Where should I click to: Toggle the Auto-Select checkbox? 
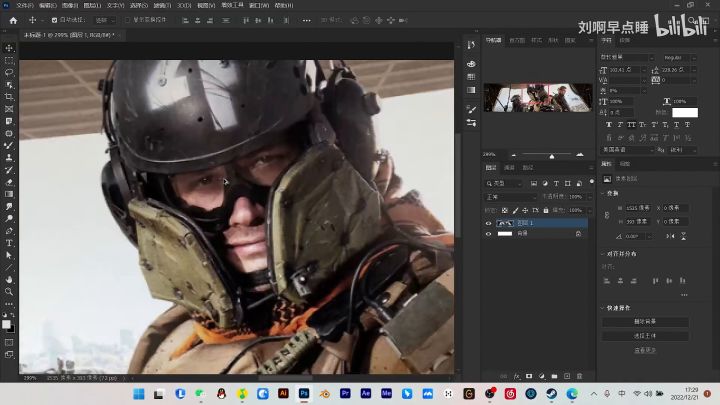[x=54, y=20]
